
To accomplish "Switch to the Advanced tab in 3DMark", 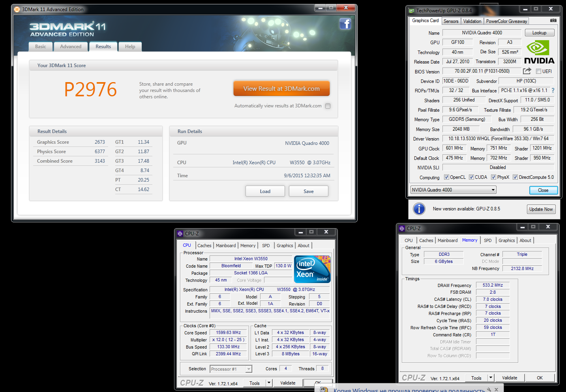I will 71,47.
